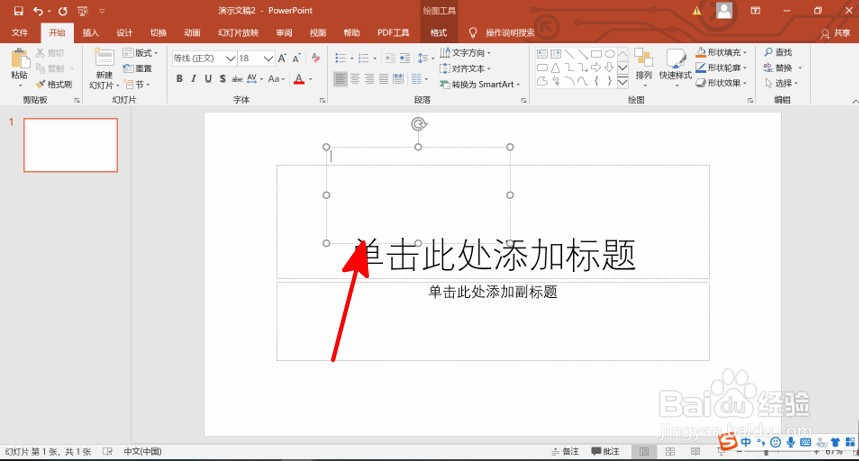The width and height of the screenshot is (859, 461).
Task: Select the right arrow shape in gallery
Action: click(596, 68)
